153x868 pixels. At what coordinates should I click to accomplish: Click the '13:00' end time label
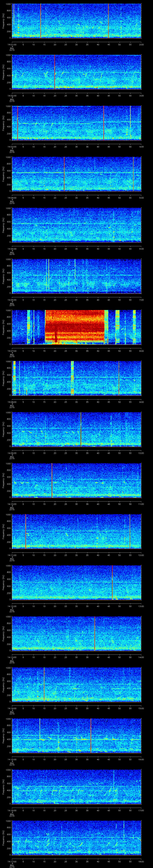(141, 606)
